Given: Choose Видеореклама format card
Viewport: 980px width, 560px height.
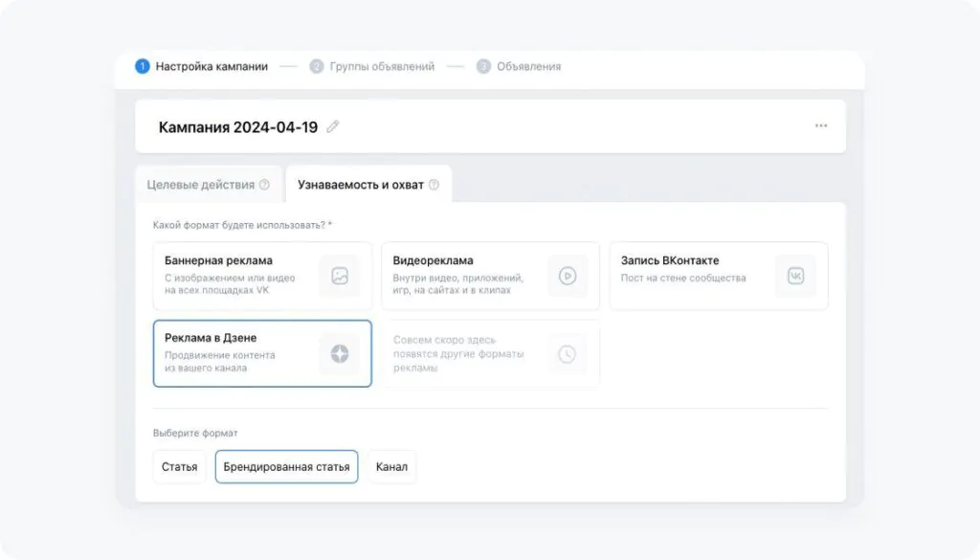Looking at the screenshot, I should [491, 276].
